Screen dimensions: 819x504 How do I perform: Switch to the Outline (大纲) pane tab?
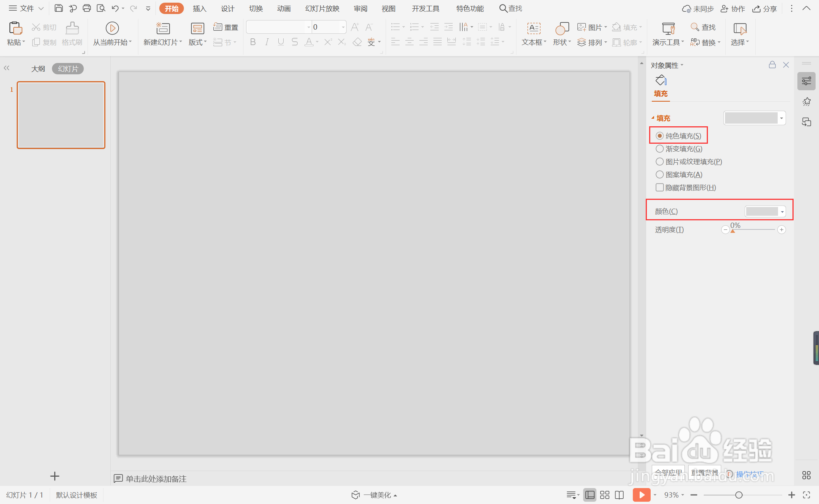tap(38, 69)
